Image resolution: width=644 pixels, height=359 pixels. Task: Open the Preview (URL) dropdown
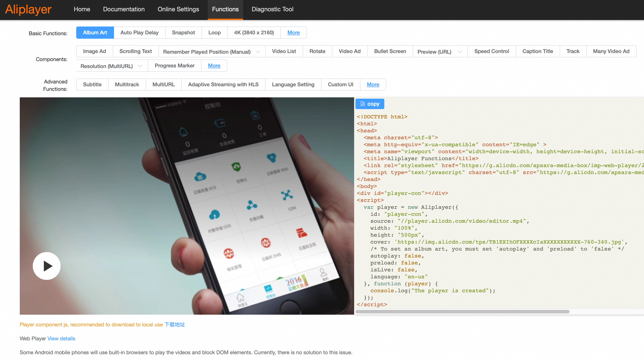tap(459, 52)
